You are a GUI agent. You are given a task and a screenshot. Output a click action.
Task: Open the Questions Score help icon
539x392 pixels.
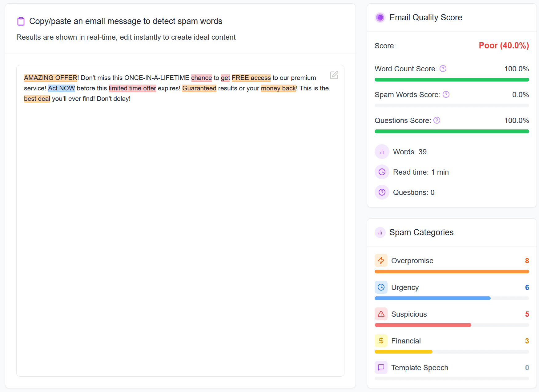[437, 120]
